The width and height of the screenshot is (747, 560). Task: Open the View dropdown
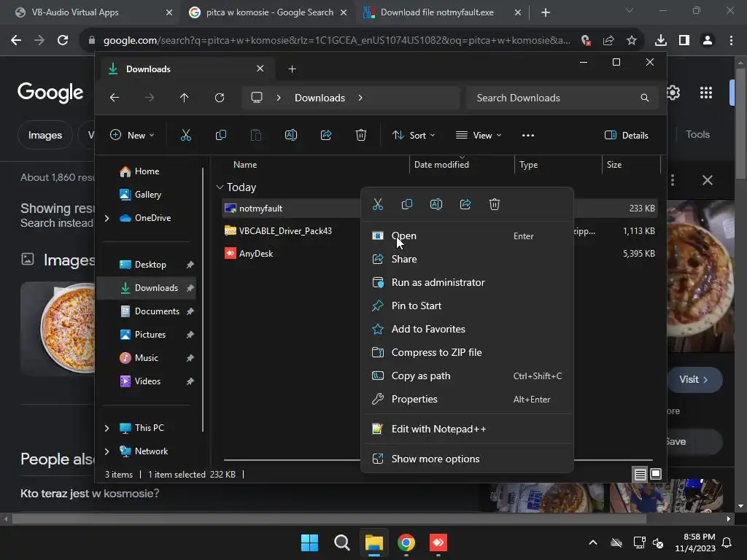[x=479, y=135]
